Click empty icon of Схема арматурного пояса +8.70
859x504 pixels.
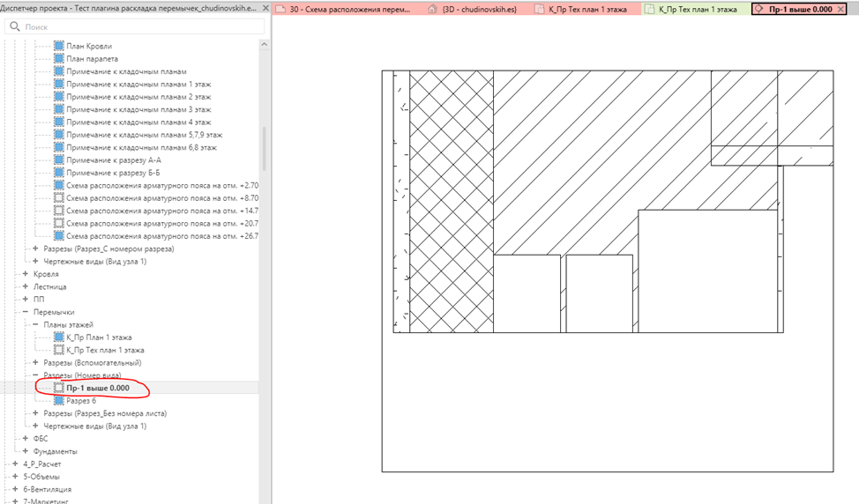click(58, 197)
